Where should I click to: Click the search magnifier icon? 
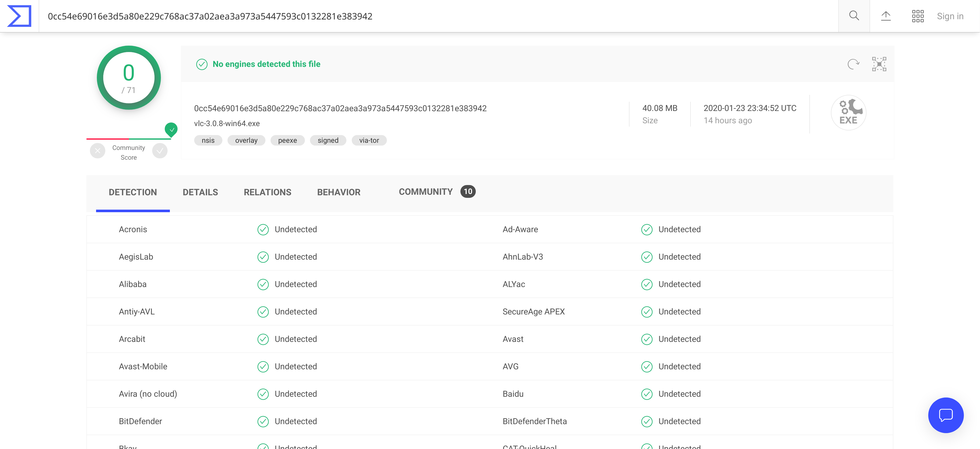coord(854,16)
